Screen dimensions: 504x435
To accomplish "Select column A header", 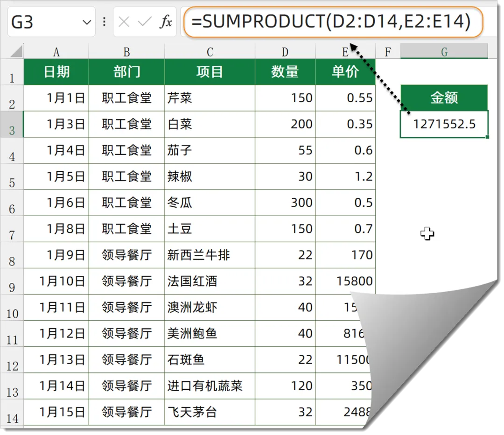I will click(x=56, y=52).
